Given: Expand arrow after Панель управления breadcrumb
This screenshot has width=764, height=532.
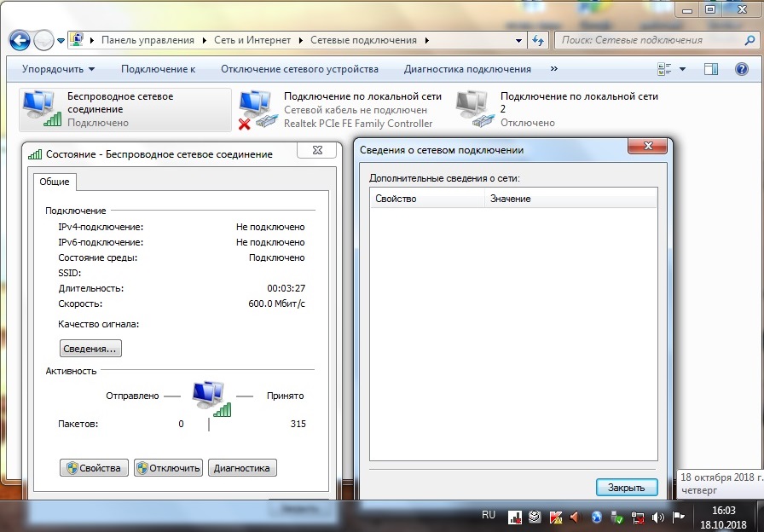Looking at the screenshot, I should click(x=205, y=40).
